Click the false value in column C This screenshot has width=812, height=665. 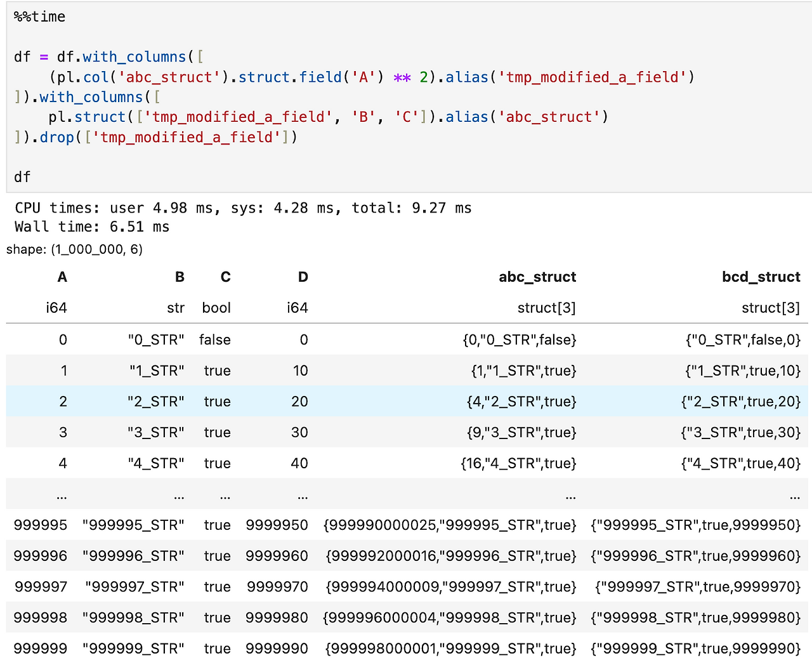coord(214,340)
